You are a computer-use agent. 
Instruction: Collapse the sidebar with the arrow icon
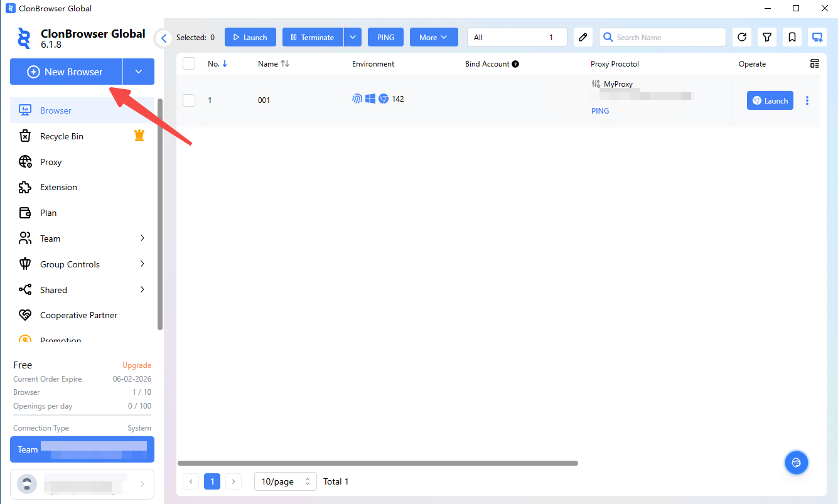pos(163,38)
